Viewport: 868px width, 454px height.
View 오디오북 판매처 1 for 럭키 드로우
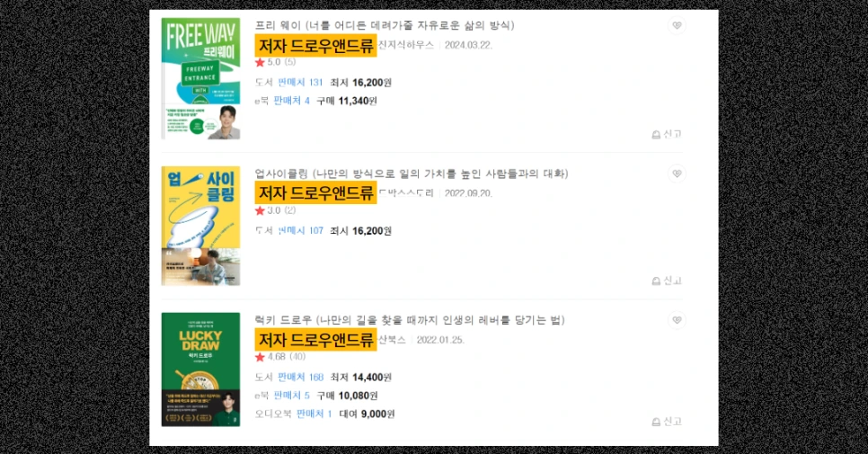pos(314,414)
